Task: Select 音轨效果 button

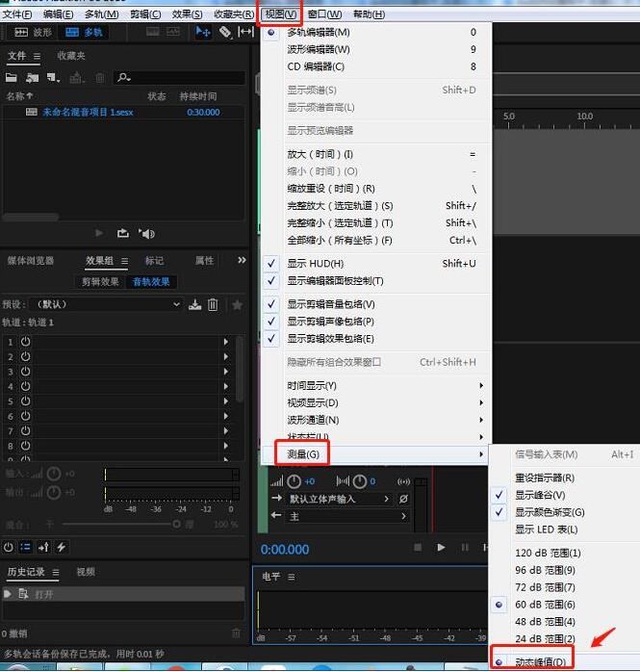Action: point(151,281)
